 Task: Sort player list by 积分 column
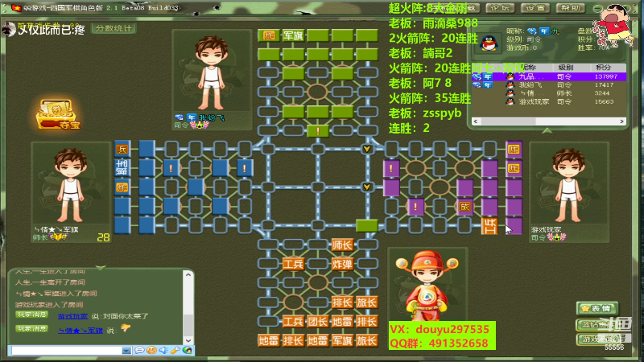pyautogui.click(x=604, y=68)
